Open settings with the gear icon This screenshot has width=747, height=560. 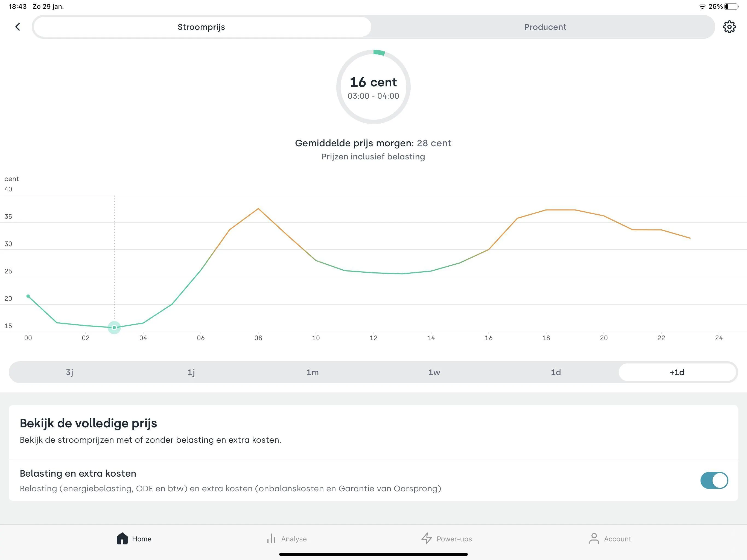tap(729, 27)
